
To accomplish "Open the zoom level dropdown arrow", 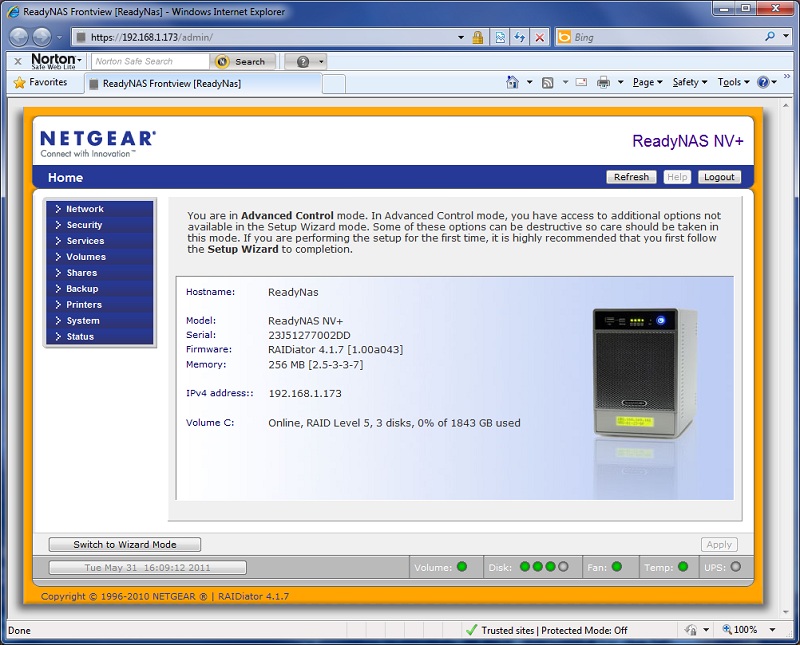I will pos(772,630).
